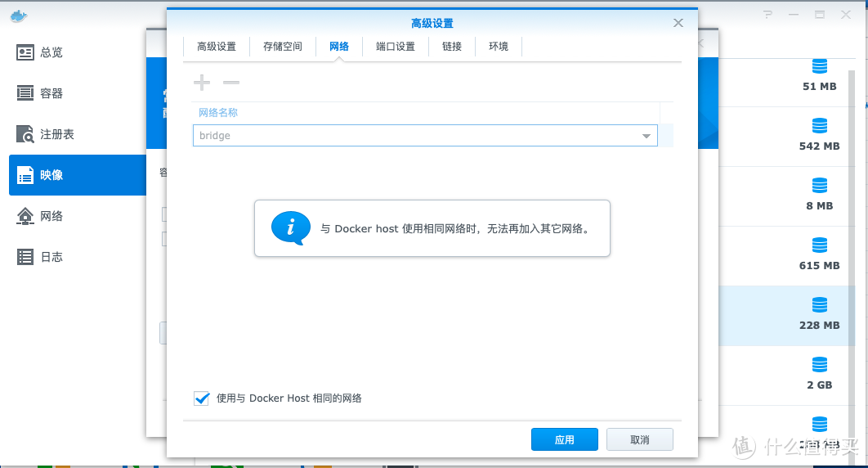Click the 网络 house network icon

click(25, 216)
